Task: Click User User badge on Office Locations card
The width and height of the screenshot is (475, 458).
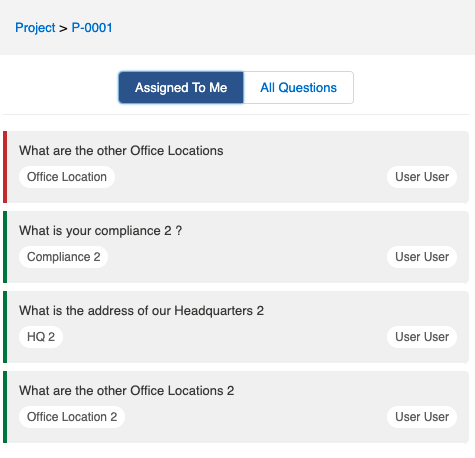Action: 422,177
